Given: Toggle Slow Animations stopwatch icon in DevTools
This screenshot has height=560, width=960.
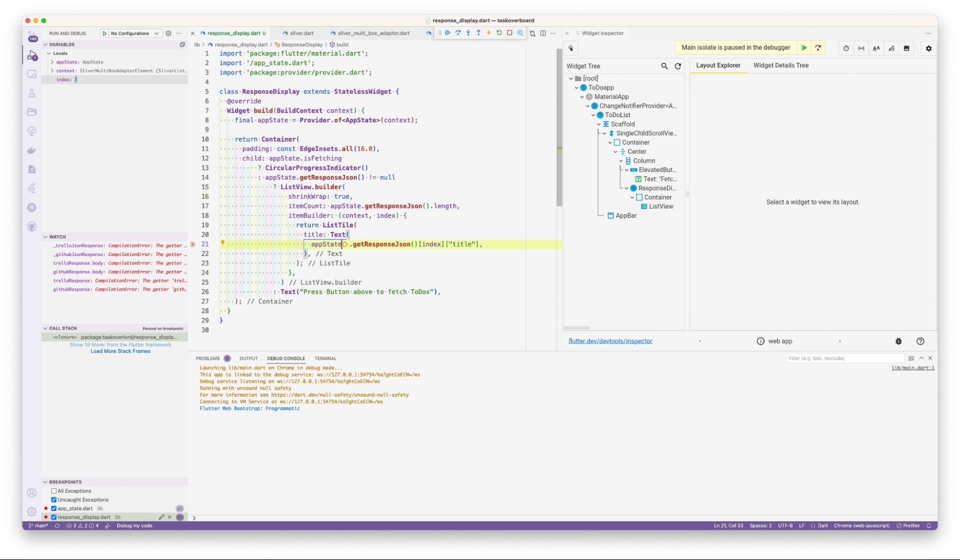Looking at the screenshot, I should 845,48.
